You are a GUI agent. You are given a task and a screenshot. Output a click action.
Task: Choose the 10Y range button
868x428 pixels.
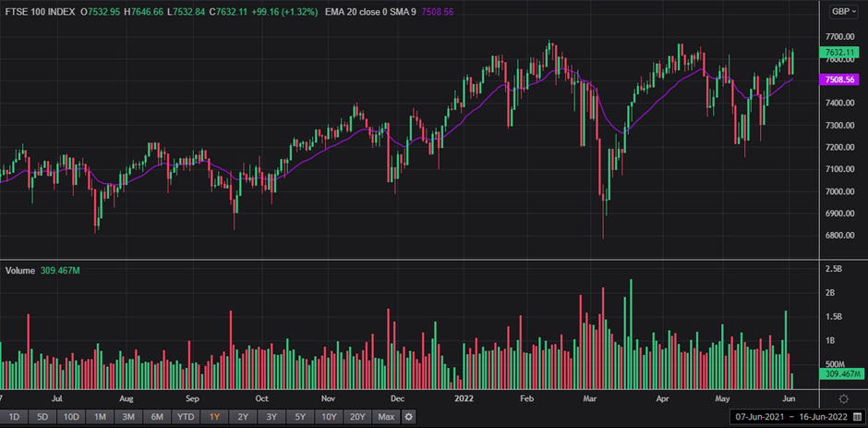pyautogui.click(x=328, y=416)
